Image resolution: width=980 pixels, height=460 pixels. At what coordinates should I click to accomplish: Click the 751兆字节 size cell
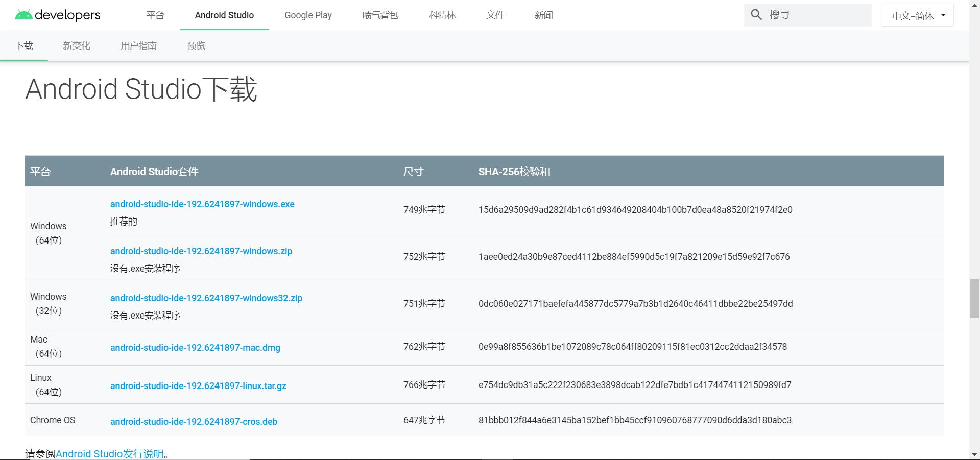click(424, 304)
